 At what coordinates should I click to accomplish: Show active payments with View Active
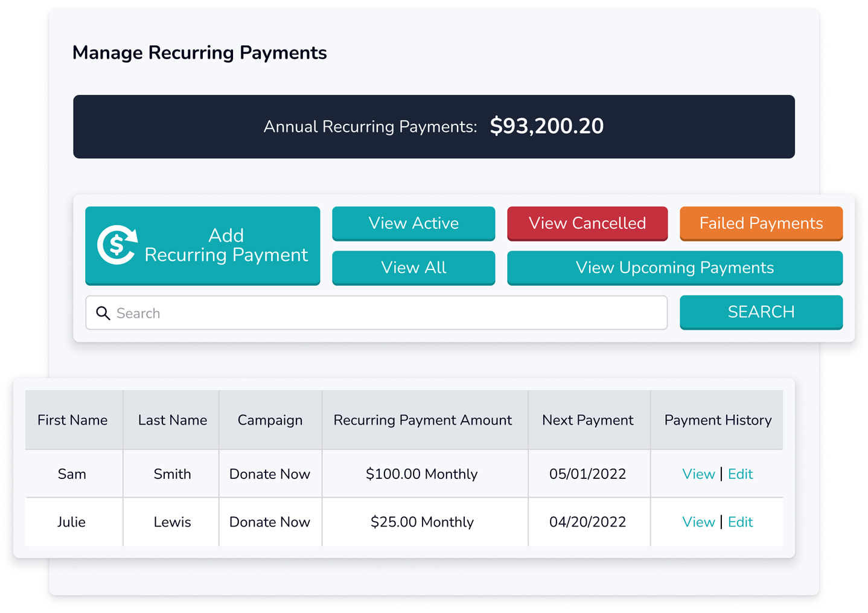(413, 223)
